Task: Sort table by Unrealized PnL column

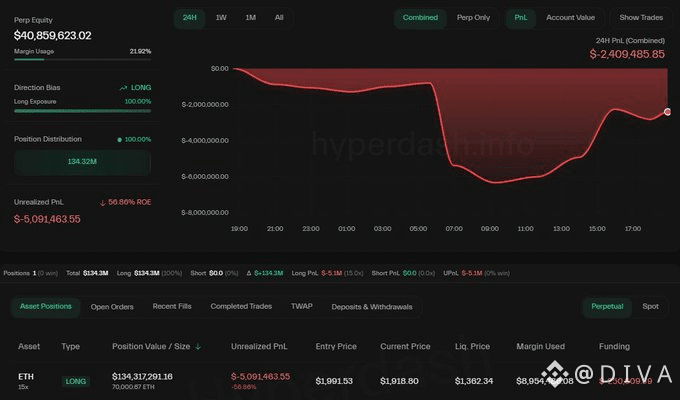Action: coord(259,347)
